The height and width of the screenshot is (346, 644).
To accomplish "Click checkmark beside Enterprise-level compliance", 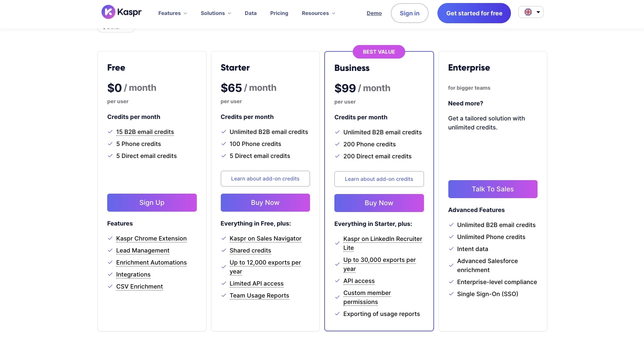I will click(x=451, y=282).
